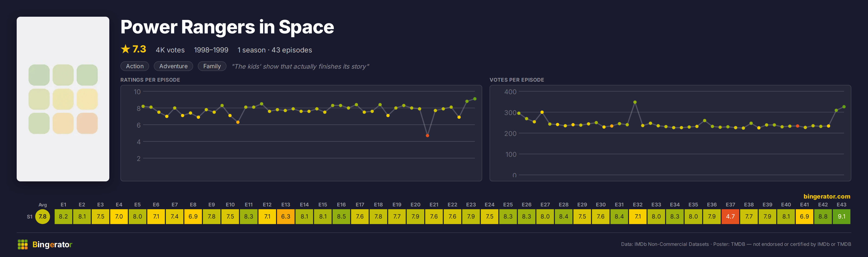This screenshot has width=868, height=257.
Task: Select the E37 rating cell 4.7
Action: pyautogui.click(x=730, y=217)
